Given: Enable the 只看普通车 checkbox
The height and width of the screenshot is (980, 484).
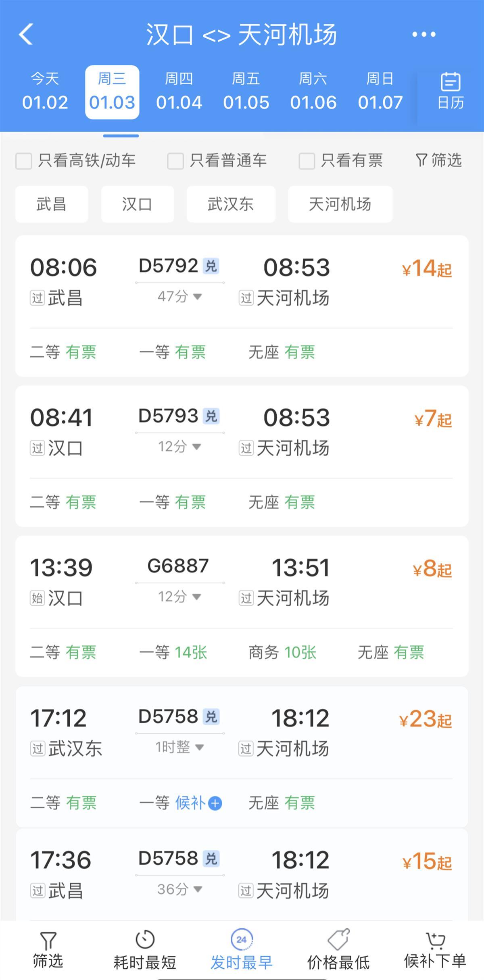Looking at the screenshot, I should [x=175, y=161].
